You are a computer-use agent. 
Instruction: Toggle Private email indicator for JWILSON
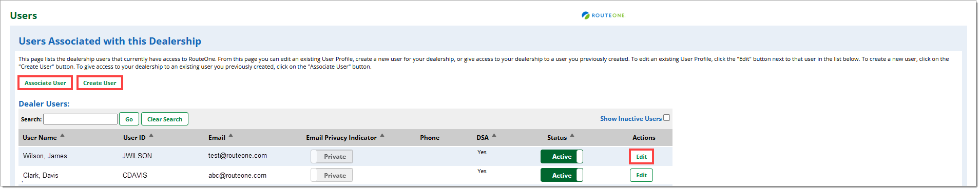[332, 157]
